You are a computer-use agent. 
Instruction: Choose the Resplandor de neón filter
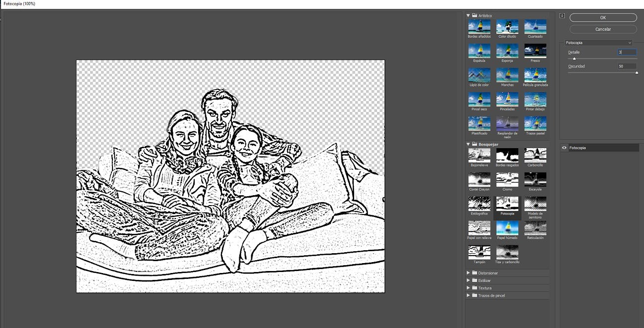click(x=507, y=123)
